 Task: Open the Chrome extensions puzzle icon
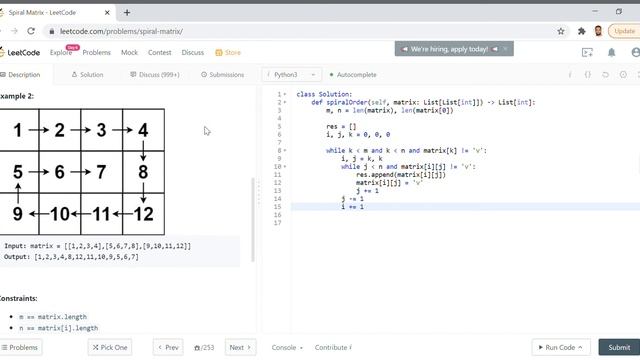tap(582, 31)
